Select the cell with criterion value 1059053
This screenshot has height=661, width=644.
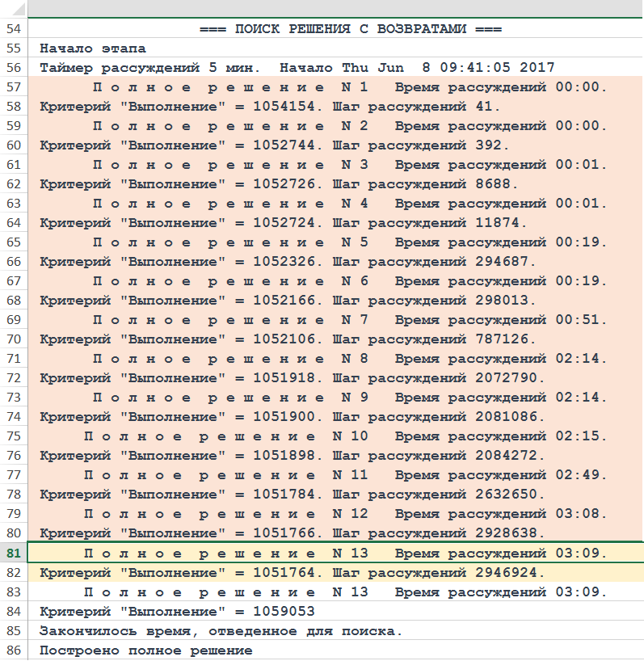click(x=177, y=612)
